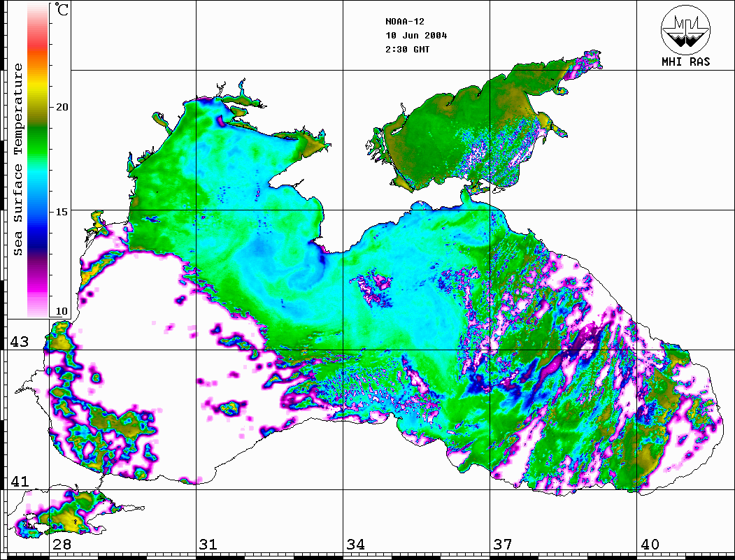This screenshot has width=735, height=560.
Task: Click the 15 value on temperature scale
Action: (x=62, y=212)
